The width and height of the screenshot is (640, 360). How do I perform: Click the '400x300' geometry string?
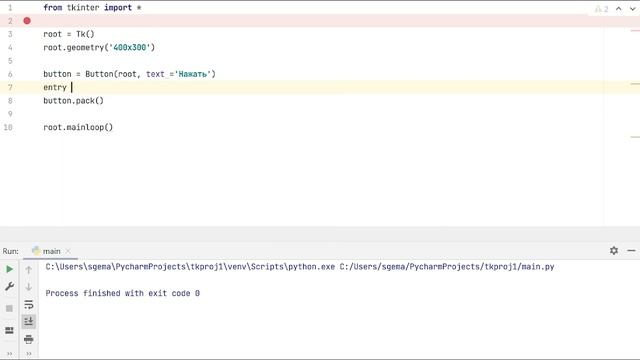click(x=130, y=47)
